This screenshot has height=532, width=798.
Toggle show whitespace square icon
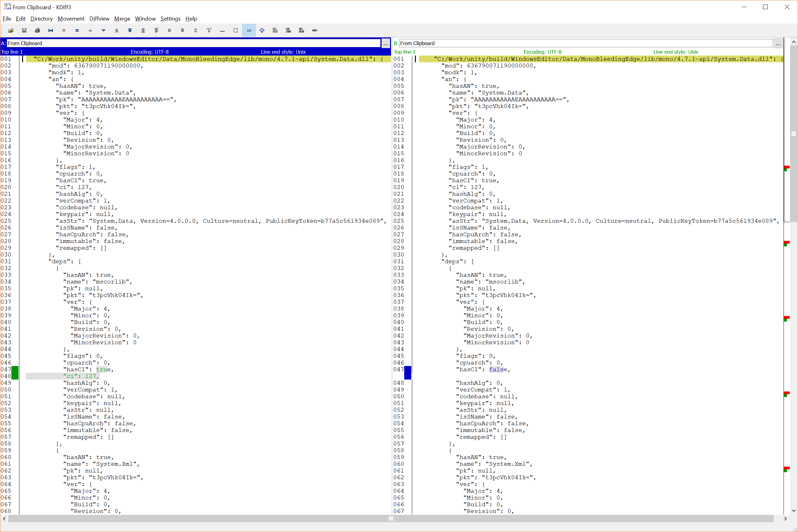(x=235, y=31)
